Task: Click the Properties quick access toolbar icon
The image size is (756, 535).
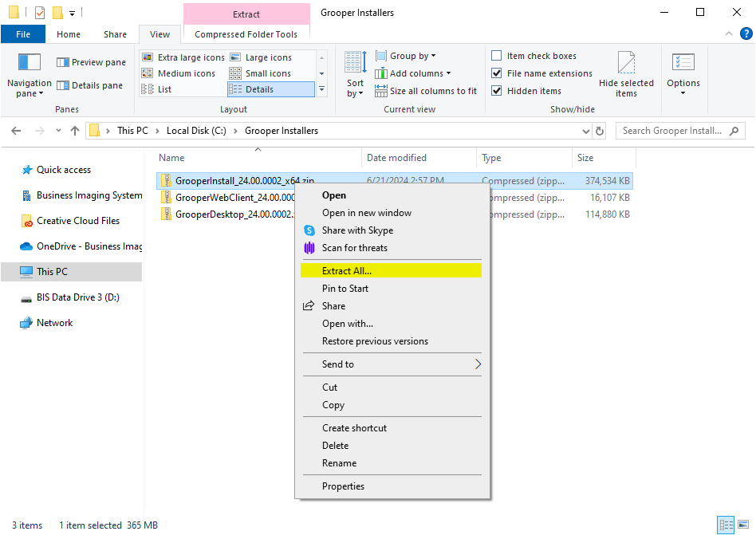Action: pos(40,13)
